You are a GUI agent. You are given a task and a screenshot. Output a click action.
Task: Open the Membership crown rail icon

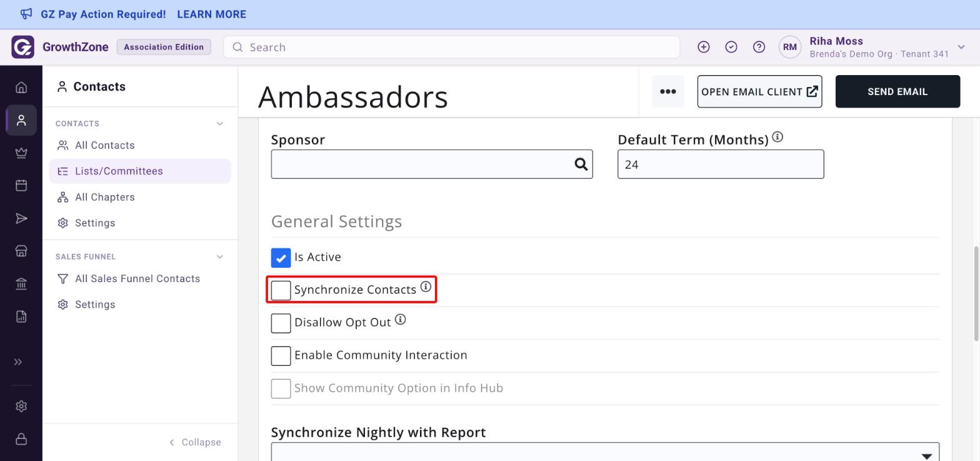pyautogui.click(x=21, y=153)
